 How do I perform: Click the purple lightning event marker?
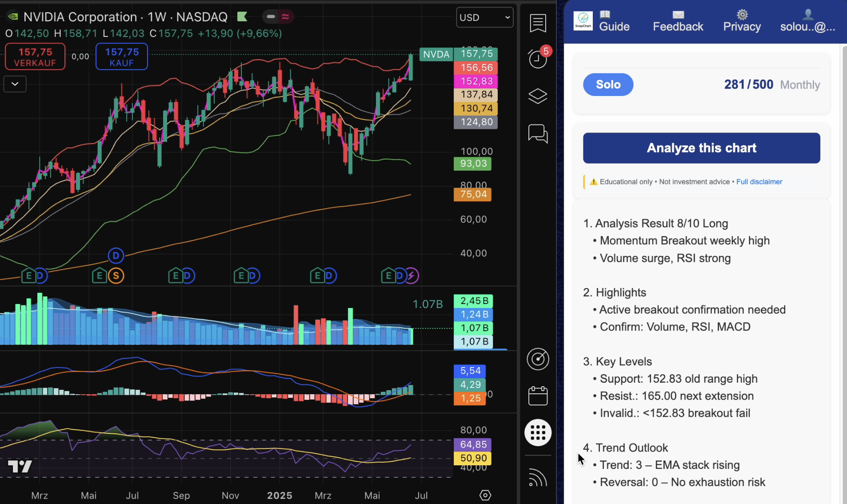coord(412,276)
